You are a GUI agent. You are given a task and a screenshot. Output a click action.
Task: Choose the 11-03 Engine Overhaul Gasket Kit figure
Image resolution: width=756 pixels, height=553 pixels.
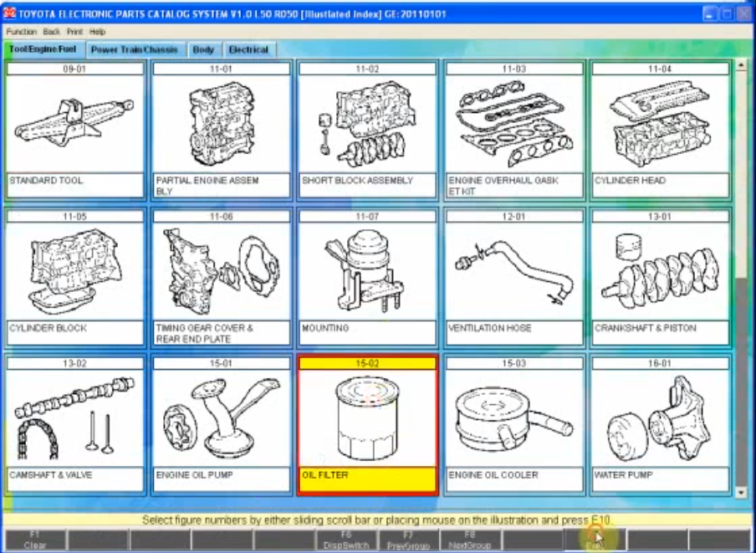(x=514, y=131)
